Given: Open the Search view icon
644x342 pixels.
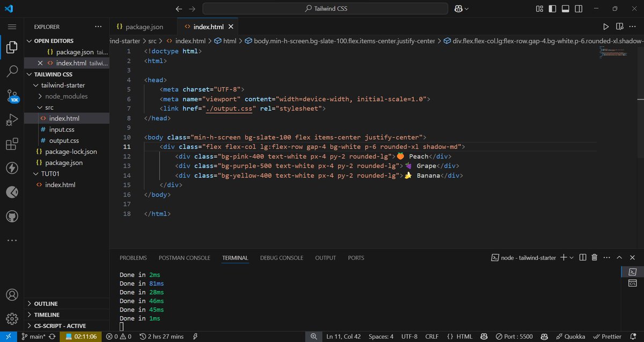Looking at the screenshot, I should click(x=12, y=71).
